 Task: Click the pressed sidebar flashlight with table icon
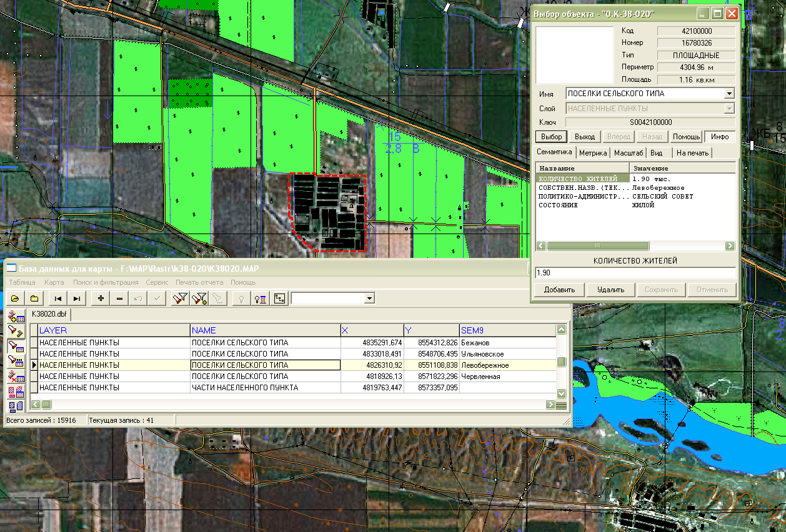click(x=16, y=346)
